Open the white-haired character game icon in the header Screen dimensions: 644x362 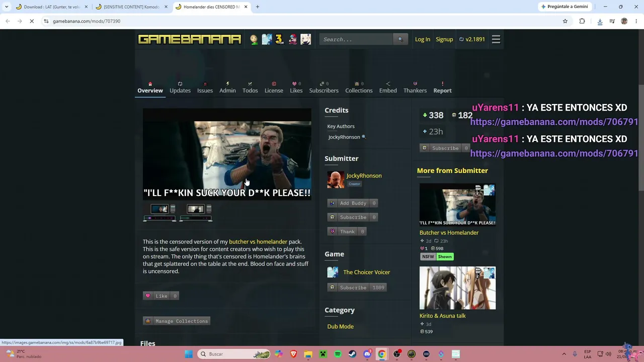306,39
